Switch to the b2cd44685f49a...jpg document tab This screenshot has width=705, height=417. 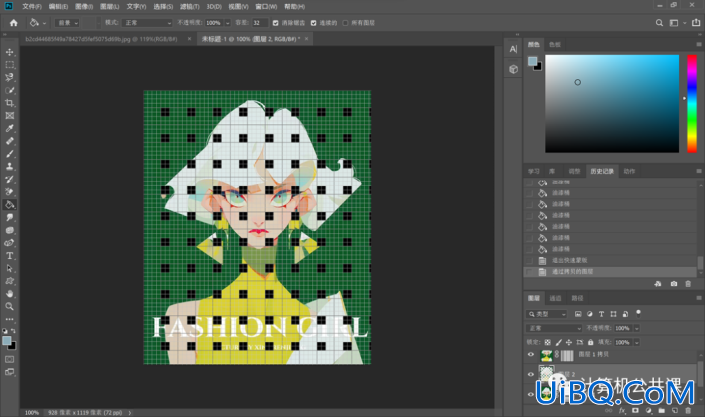(101, 39)
